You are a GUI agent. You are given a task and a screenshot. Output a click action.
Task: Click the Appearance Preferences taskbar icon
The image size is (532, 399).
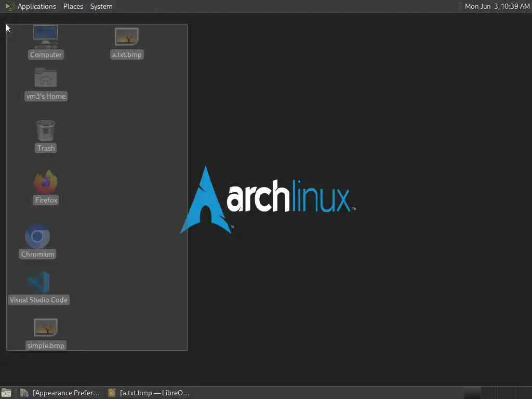[x=24, y=393]
